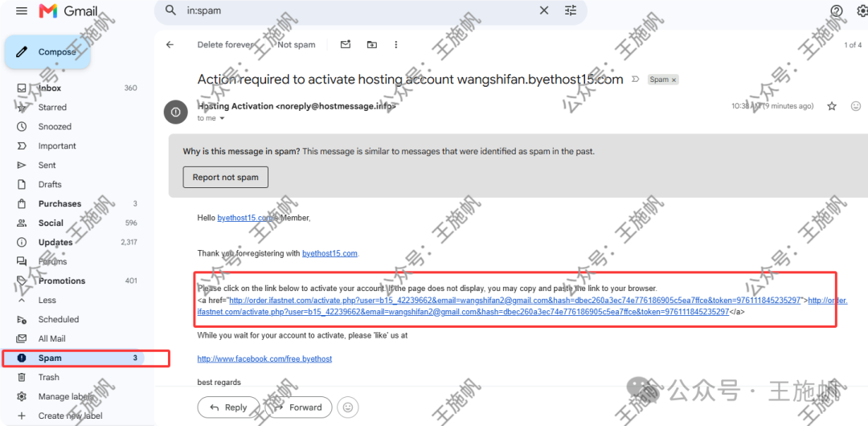Open the main menu hamburger icon

click(x=22, y=10)
